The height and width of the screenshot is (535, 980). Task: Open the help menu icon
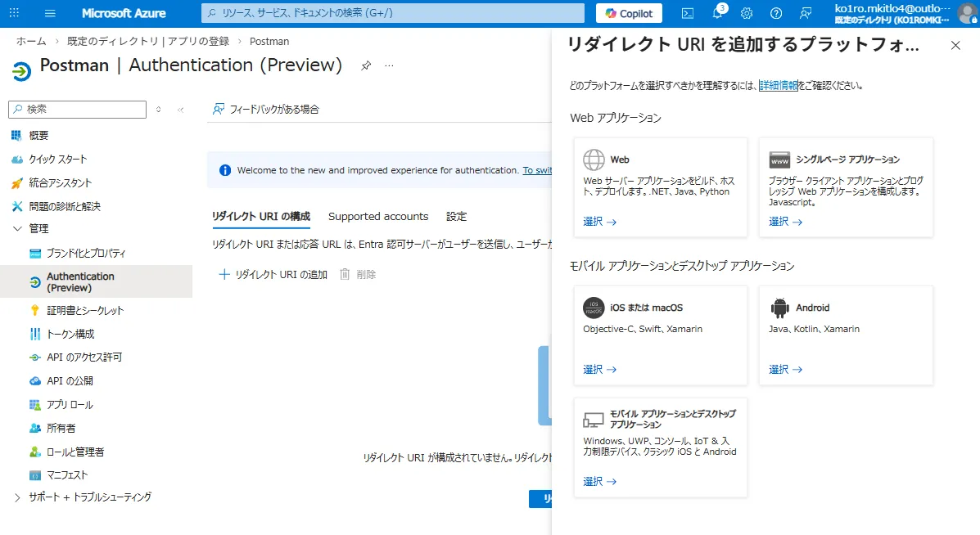775,12
